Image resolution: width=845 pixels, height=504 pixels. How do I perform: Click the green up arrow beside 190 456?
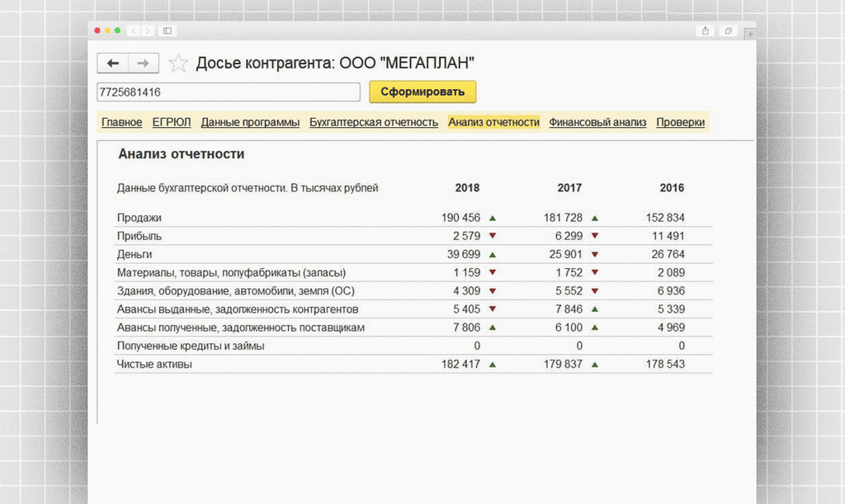click(493, 218)
